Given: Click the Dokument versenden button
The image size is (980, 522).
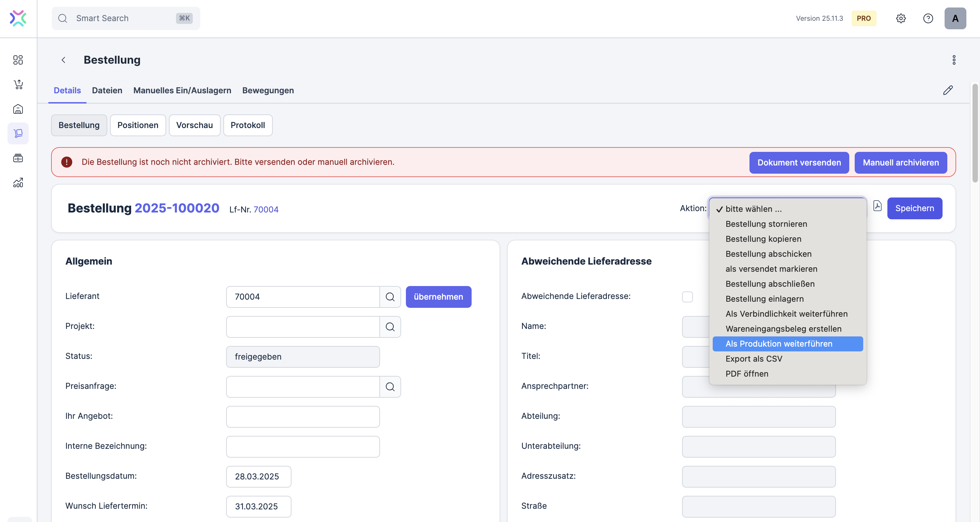Looking at the screenshot, I should click(799, 163).
